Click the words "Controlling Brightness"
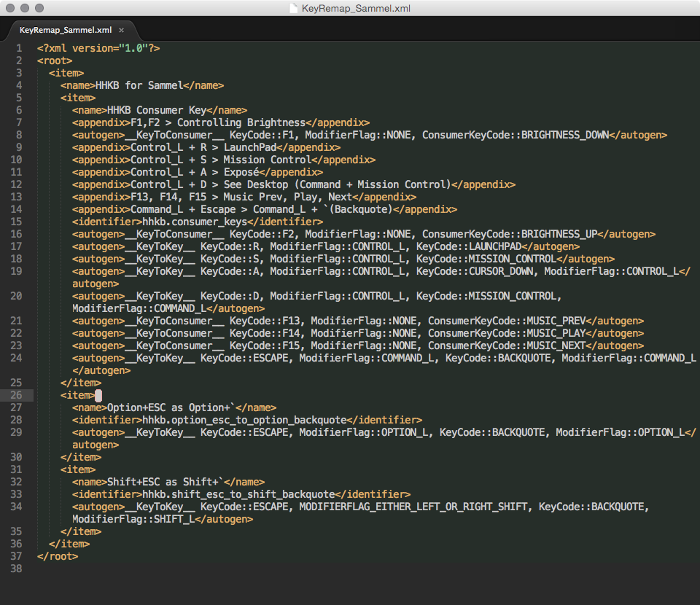 tap(241, 122)
